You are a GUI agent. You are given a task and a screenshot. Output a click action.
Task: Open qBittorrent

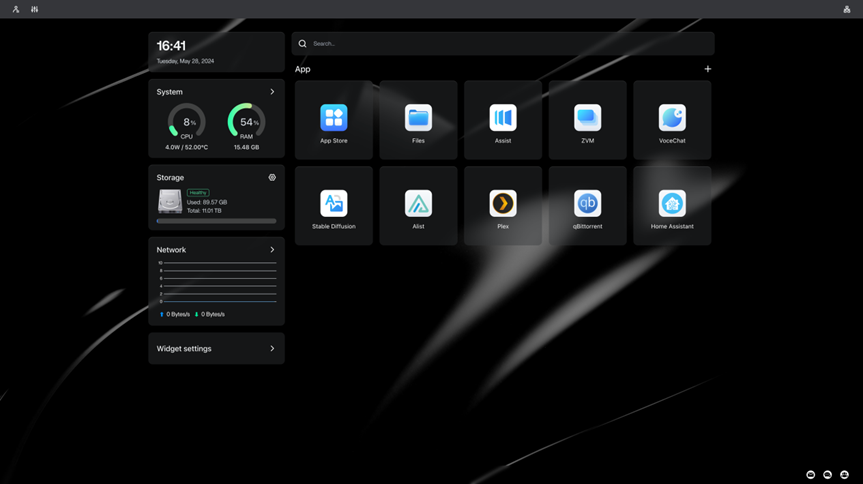[x=587, y=205]
